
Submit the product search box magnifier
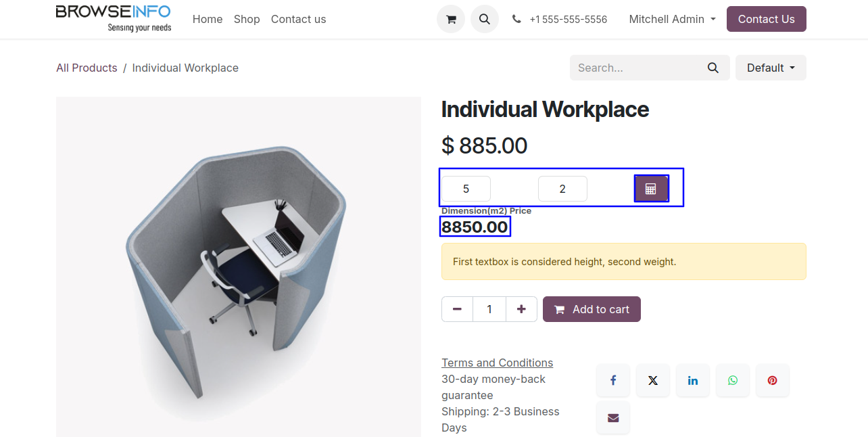pyautogui.click(x=713, y=68)
